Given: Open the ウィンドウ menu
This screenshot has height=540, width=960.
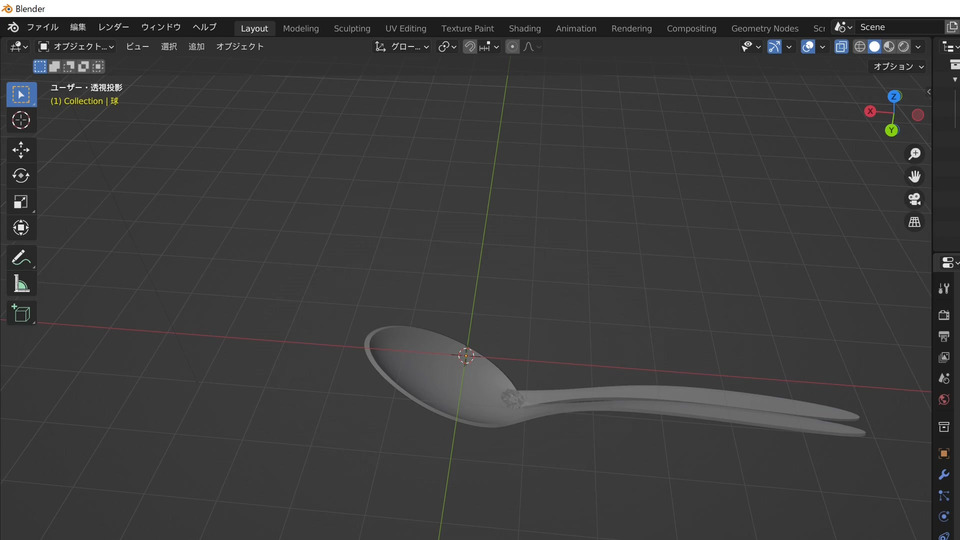Looking at the screenshot, I should point(161,27).
